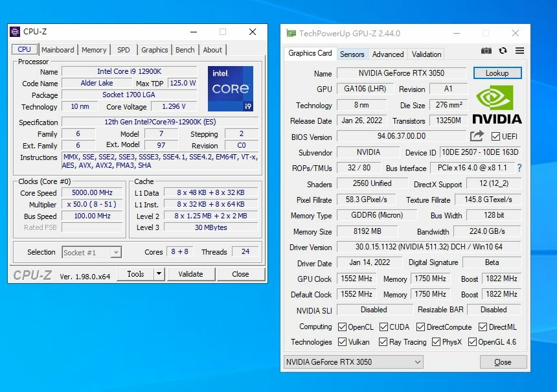
Task: Click the Memory Type value GDDR6 (Micron)
Action: click(x=377, y=215)
